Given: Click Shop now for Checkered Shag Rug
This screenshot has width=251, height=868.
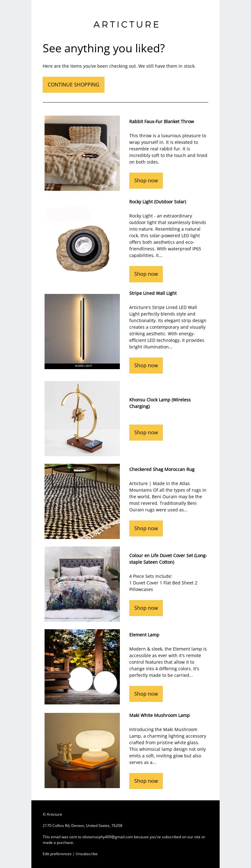Looking at the screenshot, I should (x=146, y=528).
